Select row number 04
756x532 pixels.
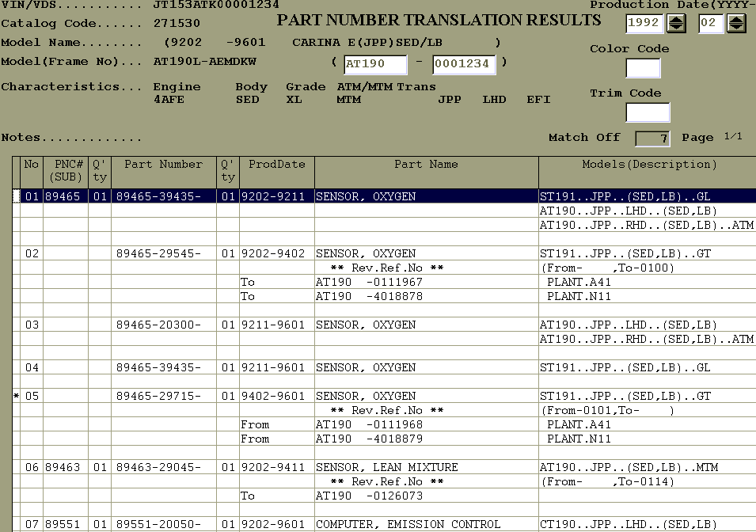pos(32,367)
